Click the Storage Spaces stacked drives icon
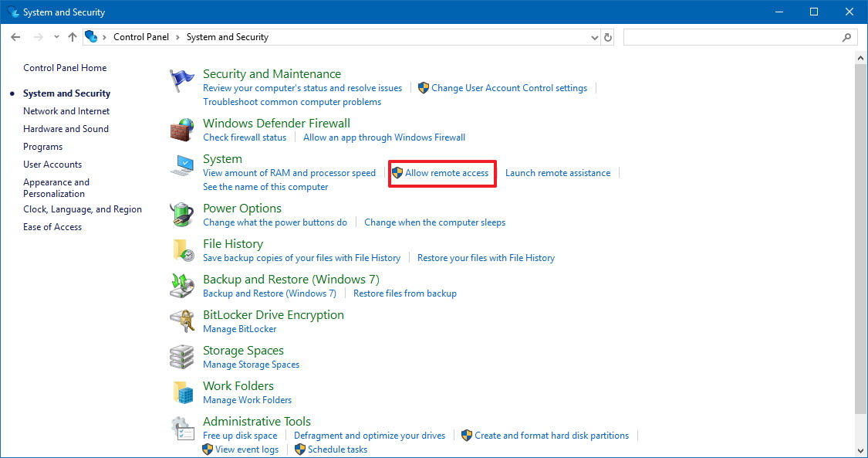This screenshot has height=458, width=868. pyautogui.click(x=181, y=357)
